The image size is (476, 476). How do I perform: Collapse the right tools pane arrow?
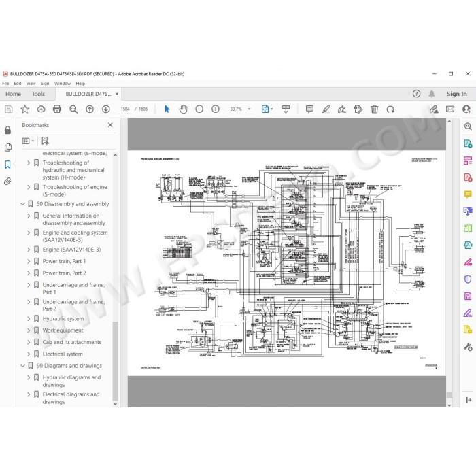tap(469, 400)
